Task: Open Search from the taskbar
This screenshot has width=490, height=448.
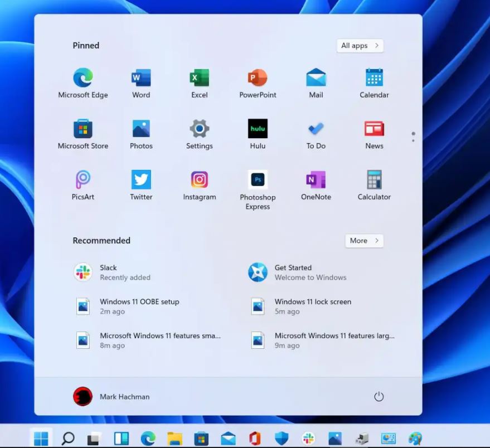Action: [x=68, y=439]
